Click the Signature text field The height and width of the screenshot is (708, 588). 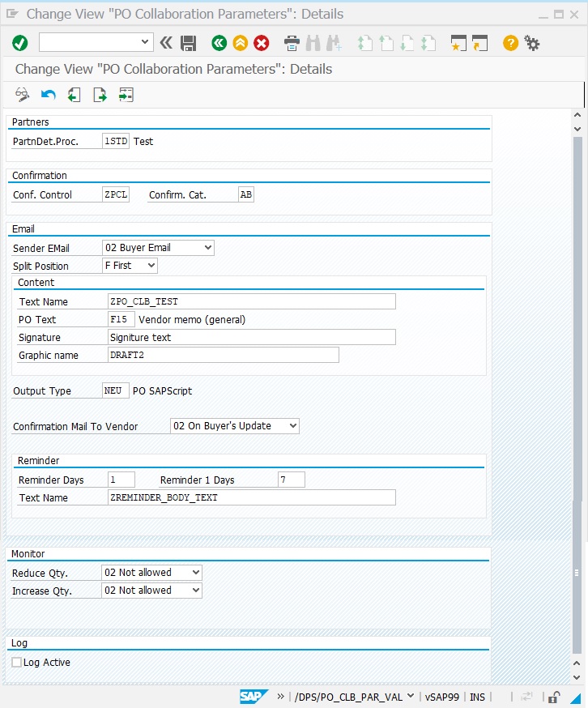click(x=252, y=337)
